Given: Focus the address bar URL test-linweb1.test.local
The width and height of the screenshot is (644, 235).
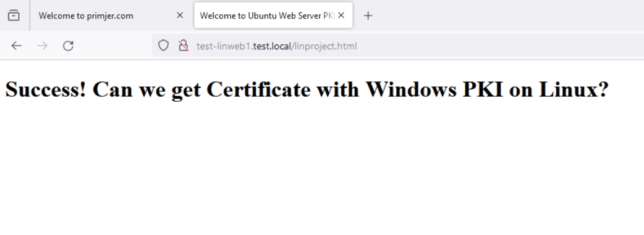Looking at the screenshot, I should pos(276,46).
